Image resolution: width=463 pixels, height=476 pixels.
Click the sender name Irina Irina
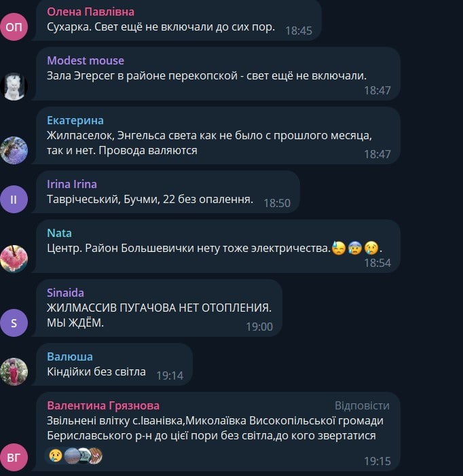(71, 184)
